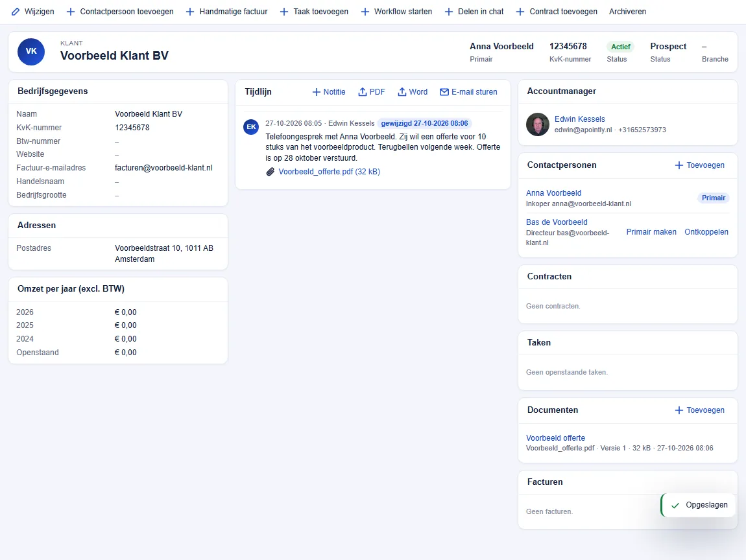
Task: Open the Anna Voorbeeld contact link
Action: pyautogui.click(x=554, y=193)
